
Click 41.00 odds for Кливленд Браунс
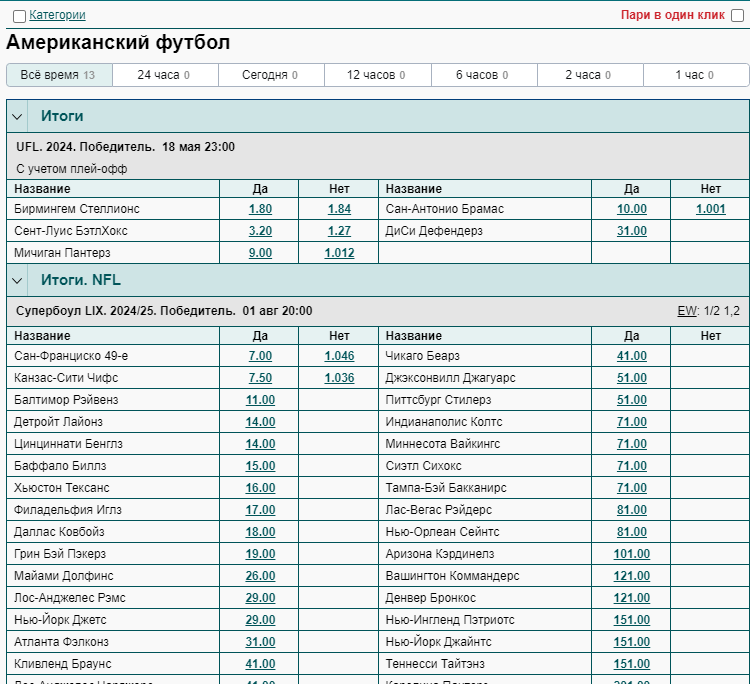click(260, 664)
